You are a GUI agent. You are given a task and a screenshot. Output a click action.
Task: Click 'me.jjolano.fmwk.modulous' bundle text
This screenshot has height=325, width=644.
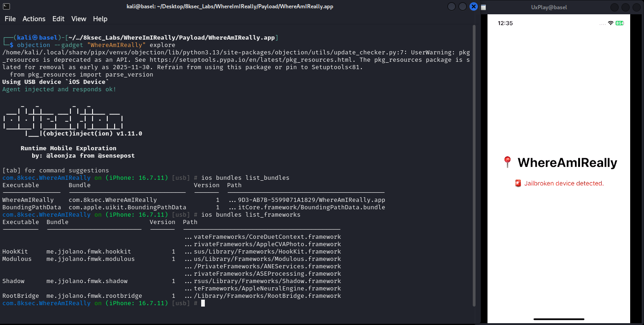pyautogui.click(x=91, y=259)
